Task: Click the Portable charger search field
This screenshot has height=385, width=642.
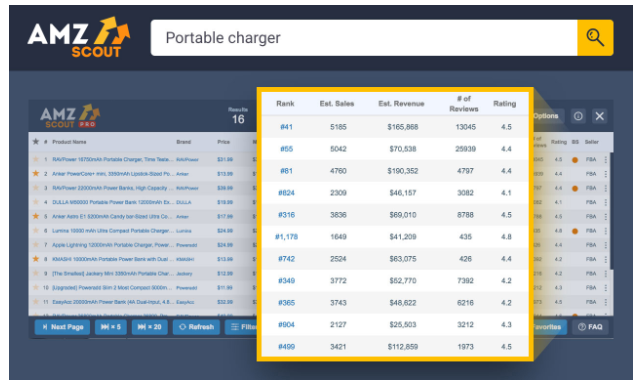Action: 364,38
